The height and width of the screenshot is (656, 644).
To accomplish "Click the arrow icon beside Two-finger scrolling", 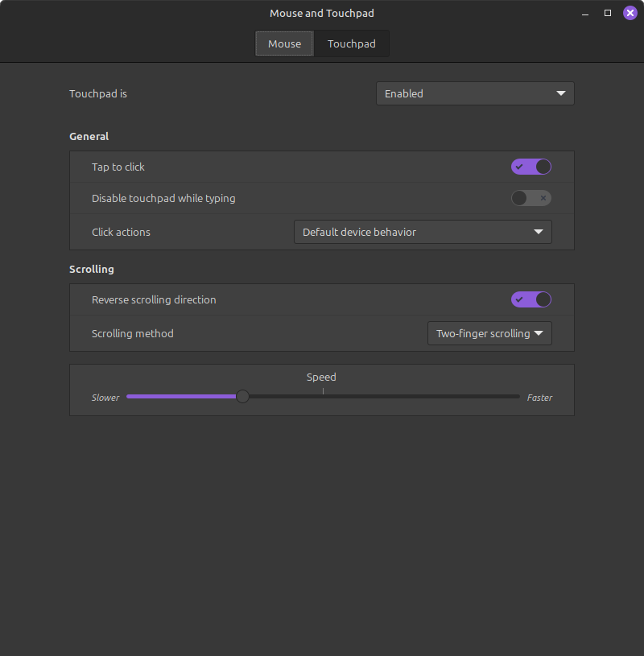I will click(x=539, y=333).
